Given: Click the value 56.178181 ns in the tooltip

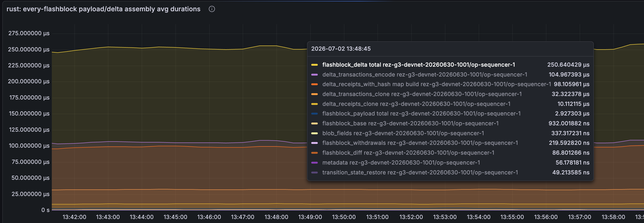Looking at the screenshot, I should [573, 163].
